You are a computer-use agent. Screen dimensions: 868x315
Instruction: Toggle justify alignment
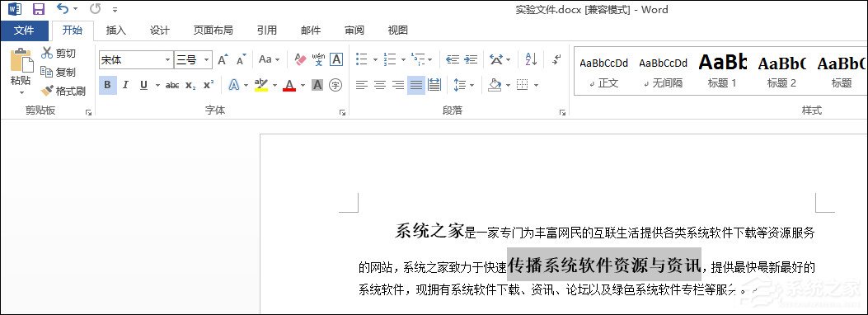point(416,85)
